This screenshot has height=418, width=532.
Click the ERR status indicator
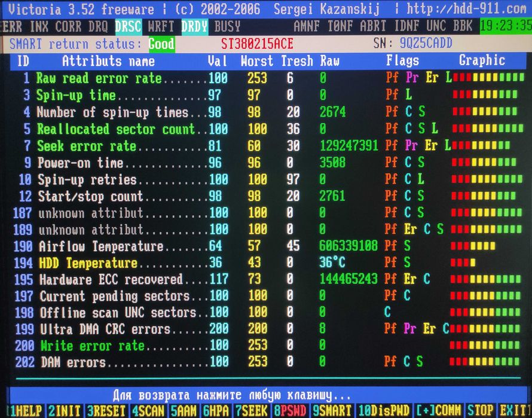point(11,26)
